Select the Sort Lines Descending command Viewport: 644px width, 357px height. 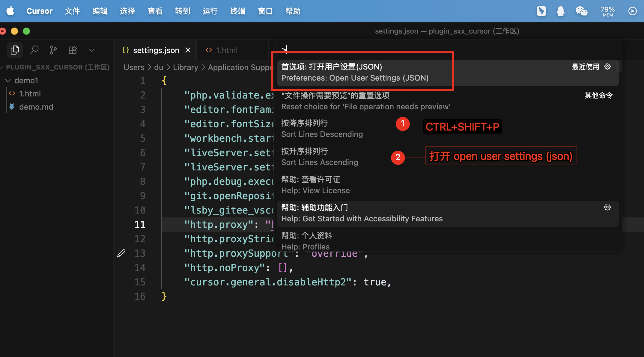pos(448,128)
